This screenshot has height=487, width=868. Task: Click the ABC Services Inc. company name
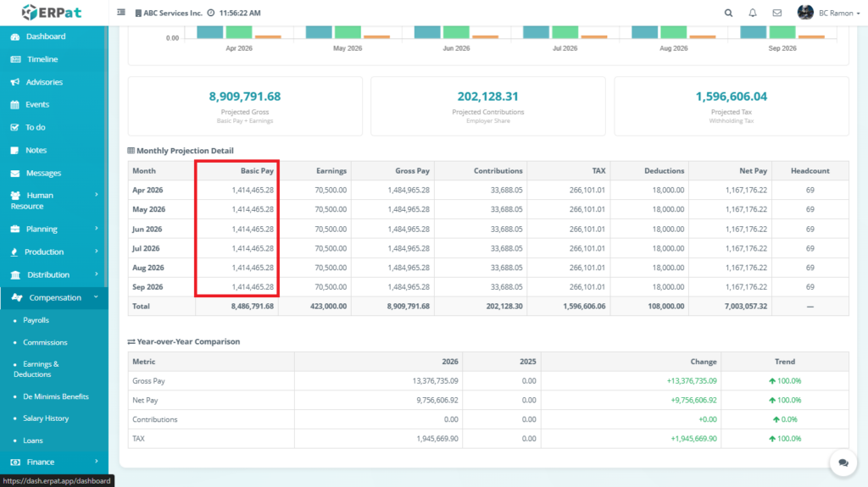coord(172,14)
